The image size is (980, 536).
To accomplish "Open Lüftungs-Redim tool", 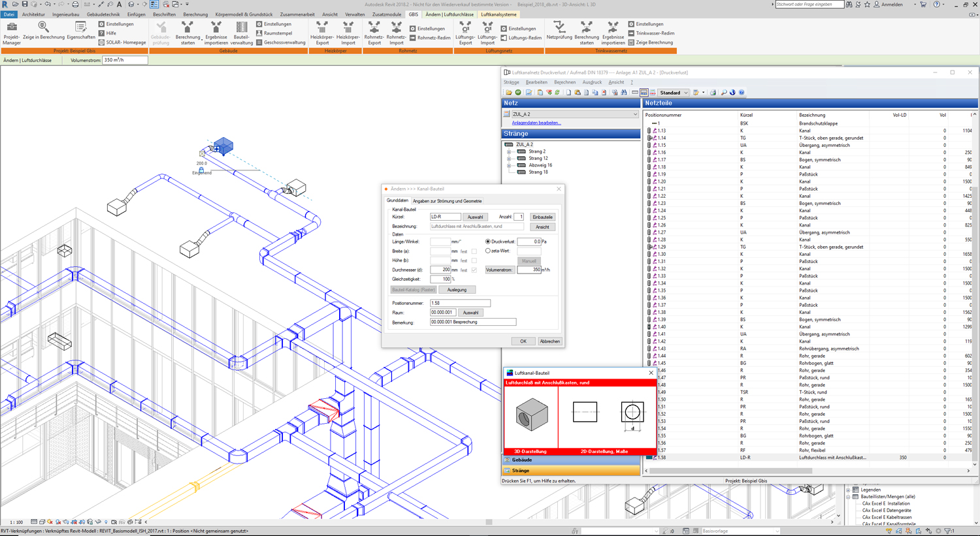I will click(521, 38).
